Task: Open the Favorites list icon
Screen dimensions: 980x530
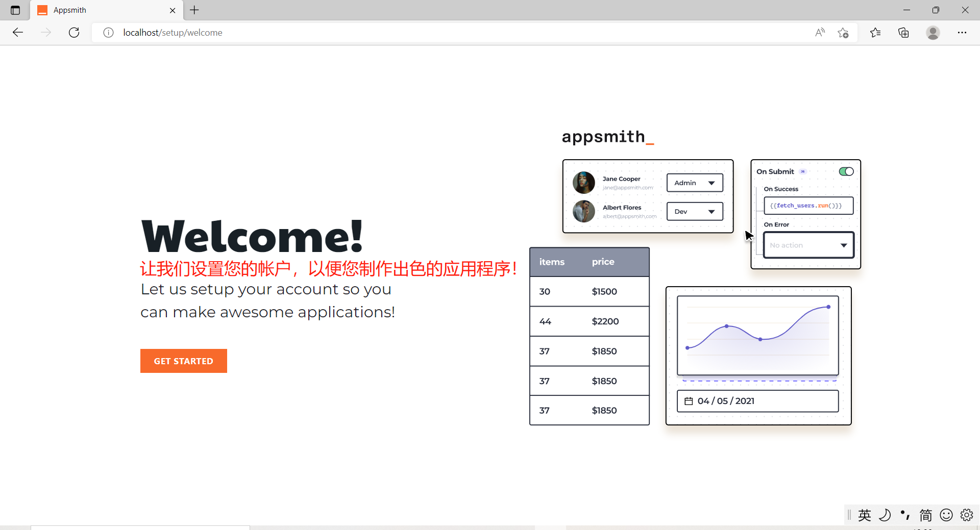Action: pos(875,33)
